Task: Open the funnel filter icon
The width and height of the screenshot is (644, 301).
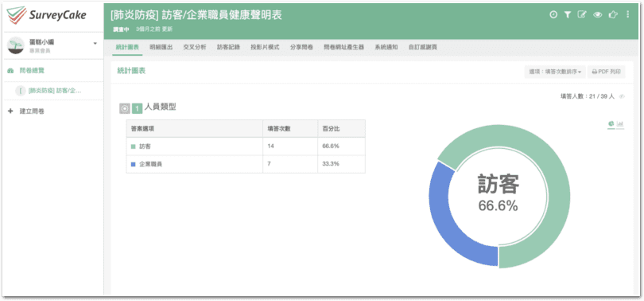Action: pyautogui.click(x=568, y=15)
